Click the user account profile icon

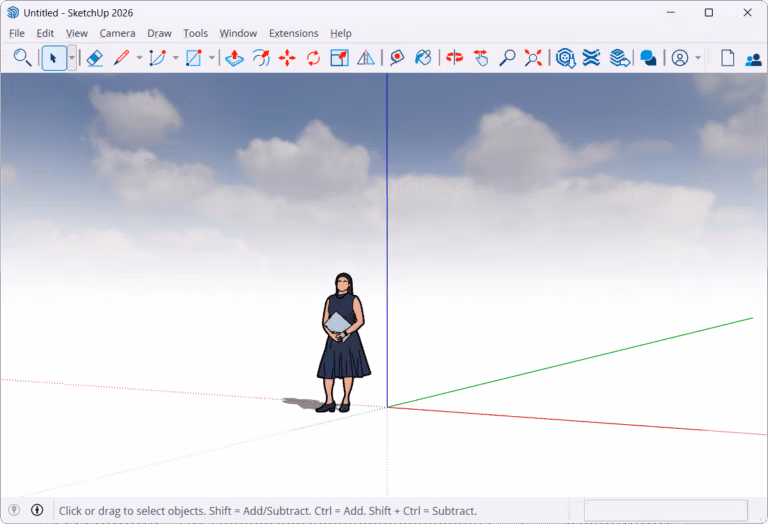click(x=680, y=58)
